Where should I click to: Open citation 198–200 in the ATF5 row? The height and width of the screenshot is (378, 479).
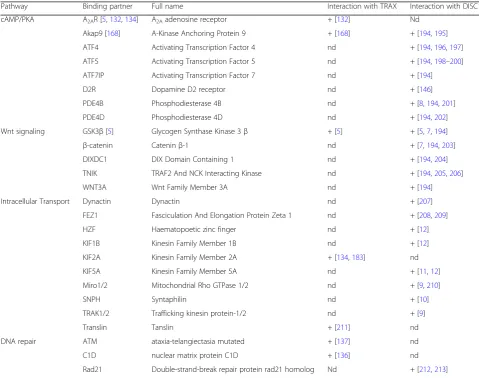coord(448,61)
